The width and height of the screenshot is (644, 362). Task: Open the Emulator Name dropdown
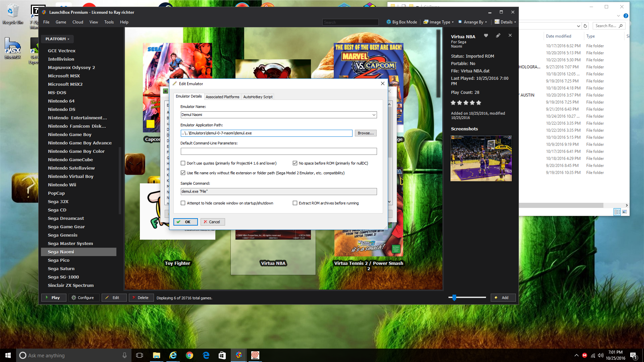pyautogui.click(x=374, y=115)
